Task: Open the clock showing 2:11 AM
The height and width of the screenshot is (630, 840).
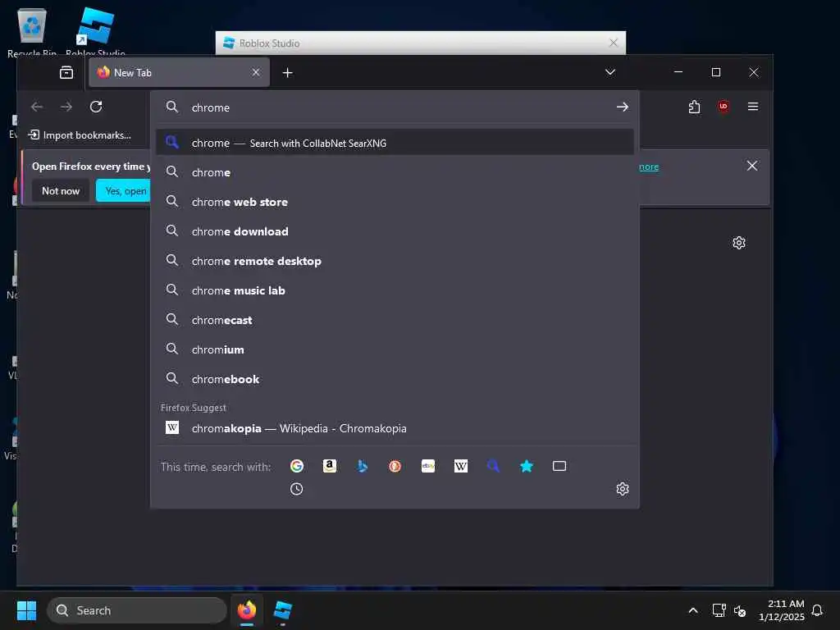Action: click(x=781, y=610)
